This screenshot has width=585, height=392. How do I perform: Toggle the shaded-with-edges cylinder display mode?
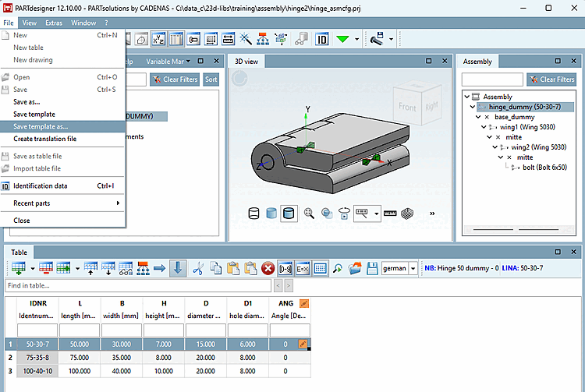pos(289,213)
